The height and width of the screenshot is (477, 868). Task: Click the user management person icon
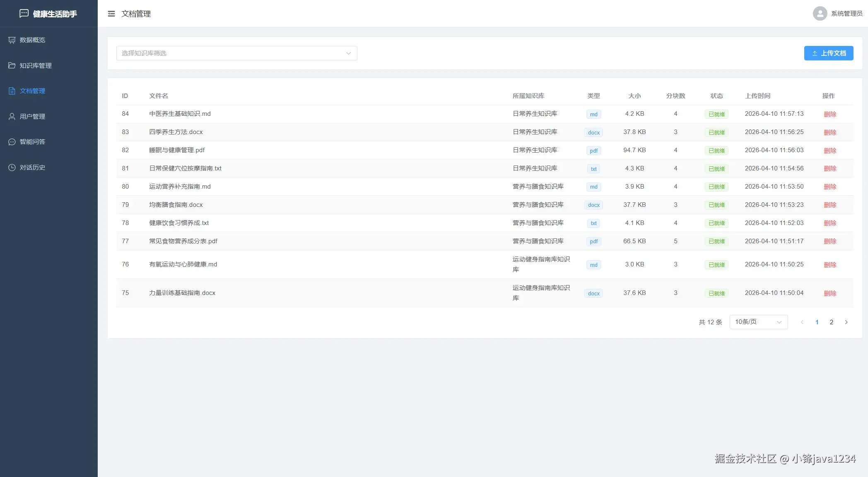coord(12,117)
